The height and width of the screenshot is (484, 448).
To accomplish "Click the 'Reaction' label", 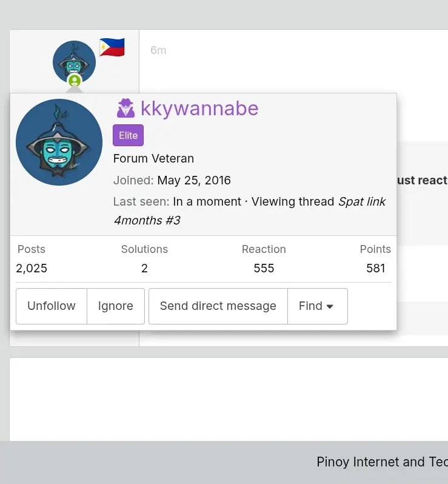I will point(264,249).
